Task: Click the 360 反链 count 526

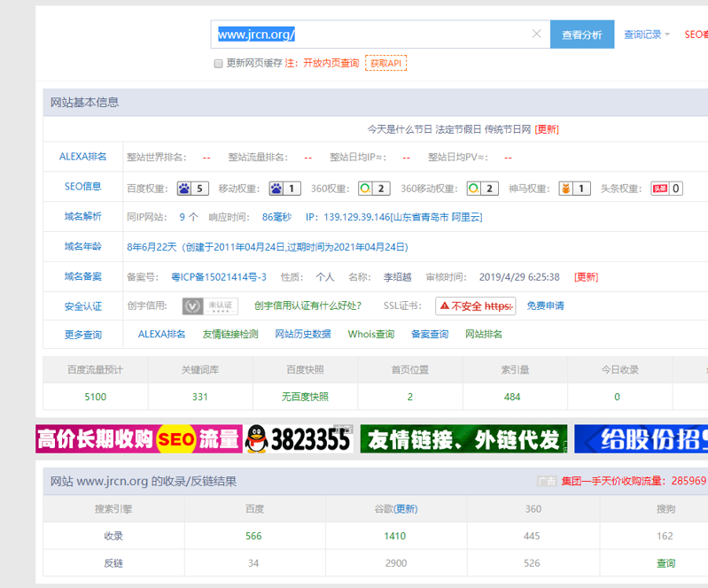Action: coord(532,562)
